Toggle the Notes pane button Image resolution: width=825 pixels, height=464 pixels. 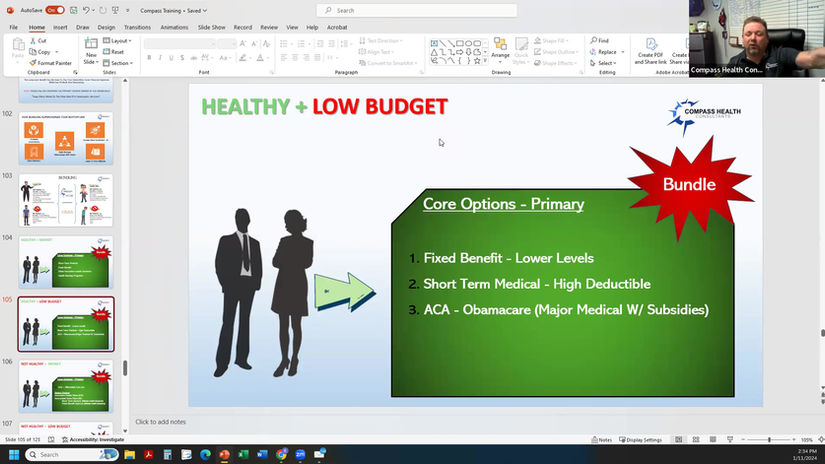click(x=601, y=440)
